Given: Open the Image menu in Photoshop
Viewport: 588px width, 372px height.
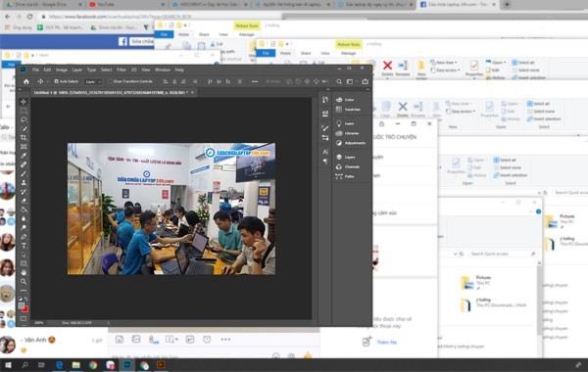Looking at the screenshot, I should (62, 70).
